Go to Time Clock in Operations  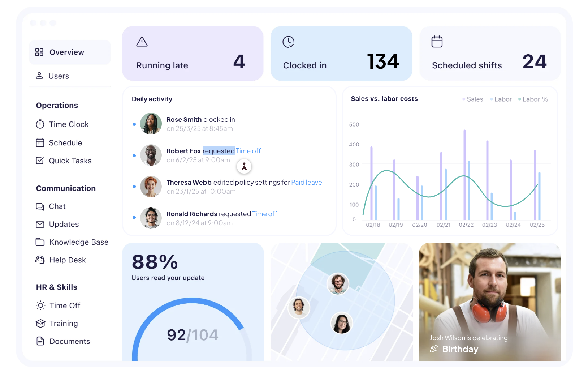coord(69,124)
